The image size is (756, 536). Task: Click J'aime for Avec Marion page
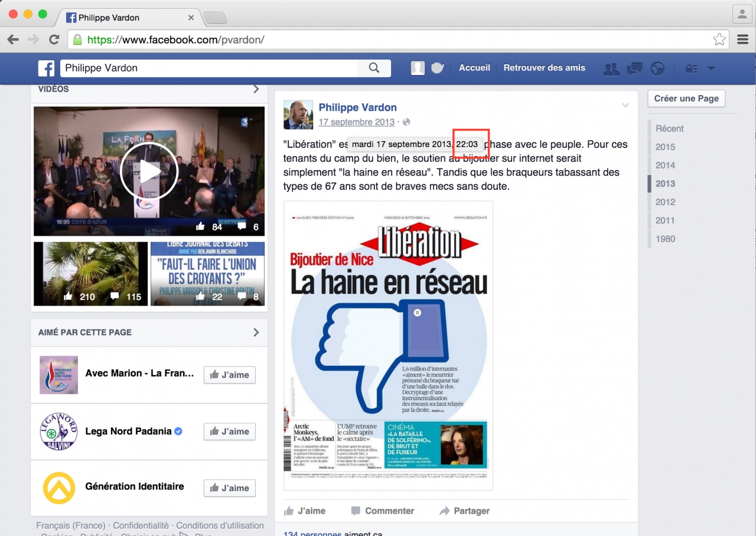(230, 375)
